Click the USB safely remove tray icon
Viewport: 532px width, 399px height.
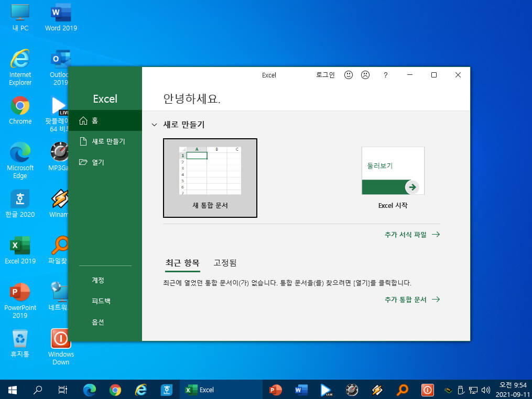coord(461,390)
